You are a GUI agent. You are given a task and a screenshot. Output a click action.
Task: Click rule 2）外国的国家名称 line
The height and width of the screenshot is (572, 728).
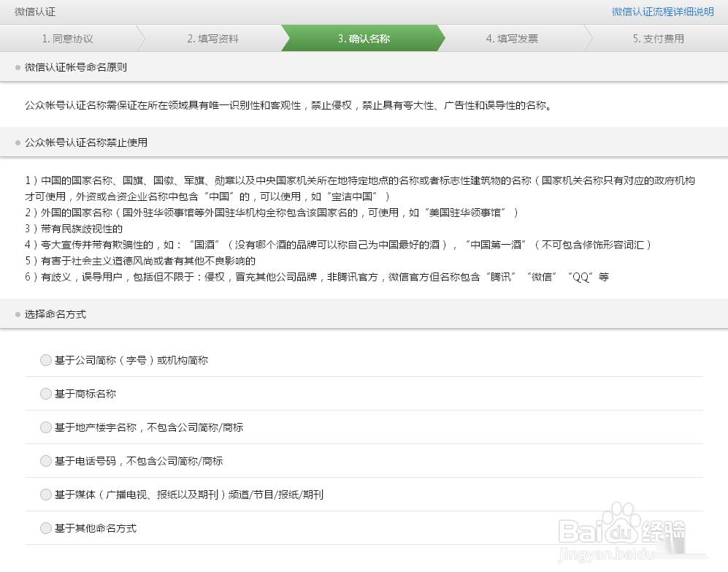(272, 213)
